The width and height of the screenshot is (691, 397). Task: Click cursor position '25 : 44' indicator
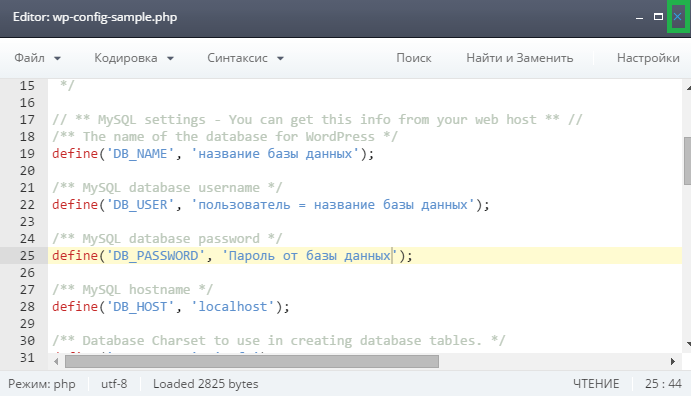click(x=663, y=384)
